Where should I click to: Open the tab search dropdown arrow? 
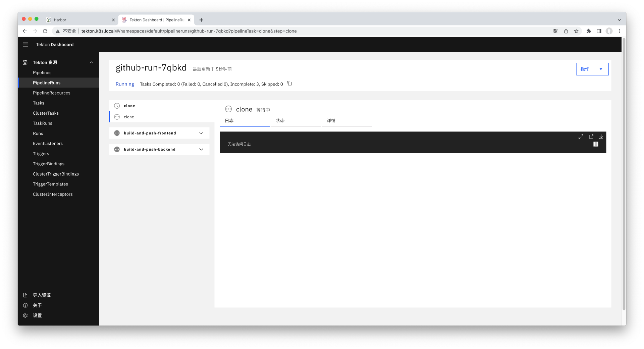(x=619, y=20)
